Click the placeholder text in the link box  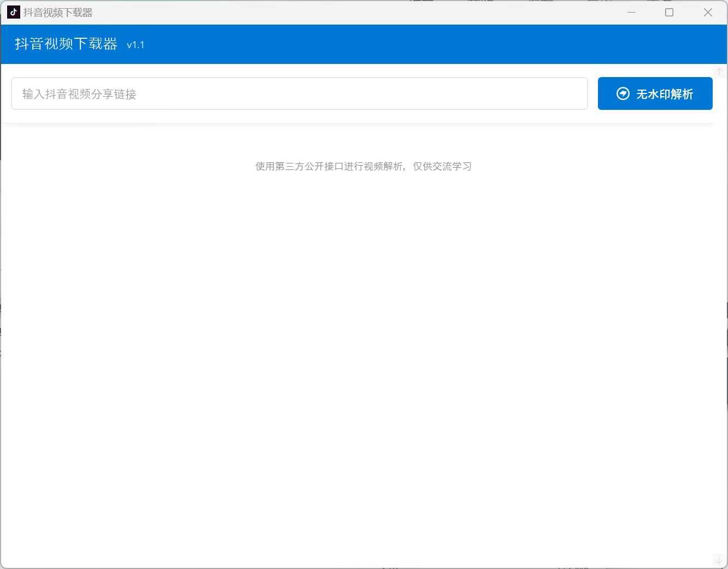[79, 94]
